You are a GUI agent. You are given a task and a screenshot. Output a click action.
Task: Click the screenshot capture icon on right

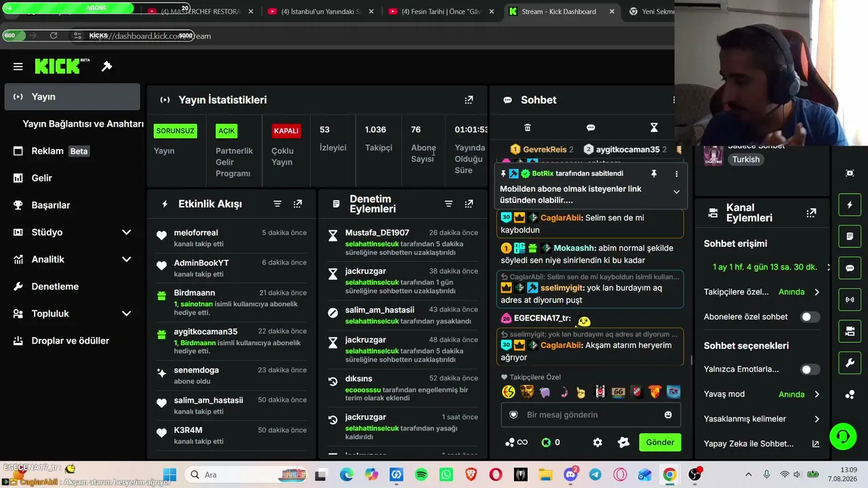850,174
